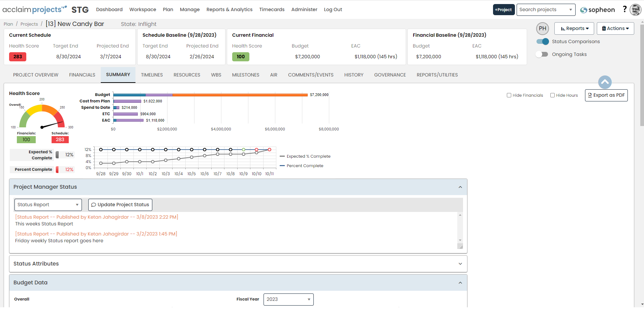Check the Hide Hours checkbox
Image resolution: width=644 pixels, height=313 pixels.
pyautogui.click(x=552, y=95)
